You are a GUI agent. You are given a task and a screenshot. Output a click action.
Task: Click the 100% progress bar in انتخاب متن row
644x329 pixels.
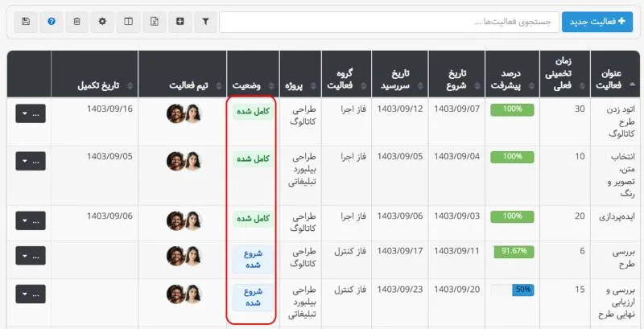click(x=512, y=157)
